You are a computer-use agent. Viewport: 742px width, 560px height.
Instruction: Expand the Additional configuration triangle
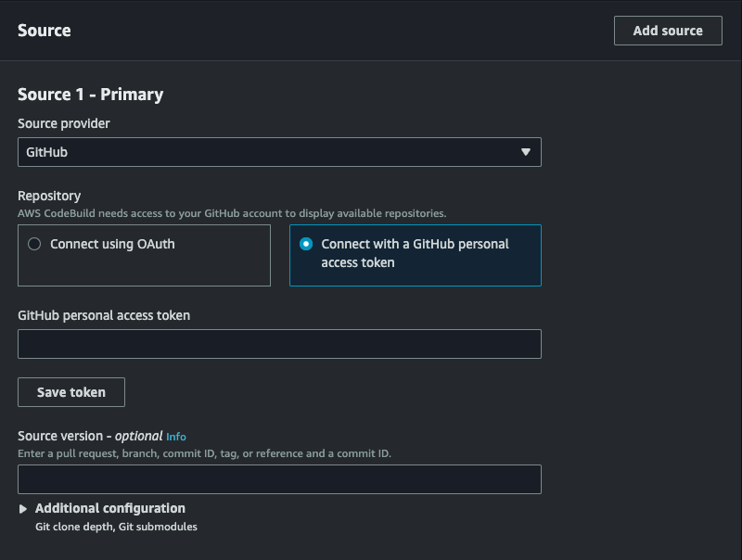point(23,509)
